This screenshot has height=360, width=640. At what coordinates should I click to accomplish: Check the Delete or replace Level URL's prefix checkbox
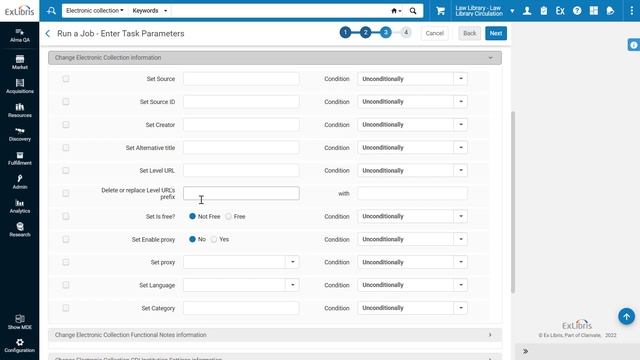(66, 193)
